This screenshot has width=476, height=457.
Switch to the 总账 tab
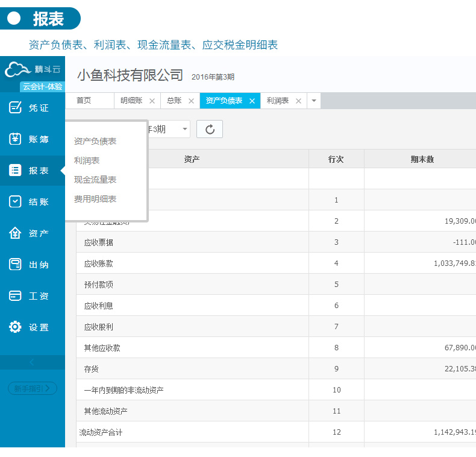[174, 101]
